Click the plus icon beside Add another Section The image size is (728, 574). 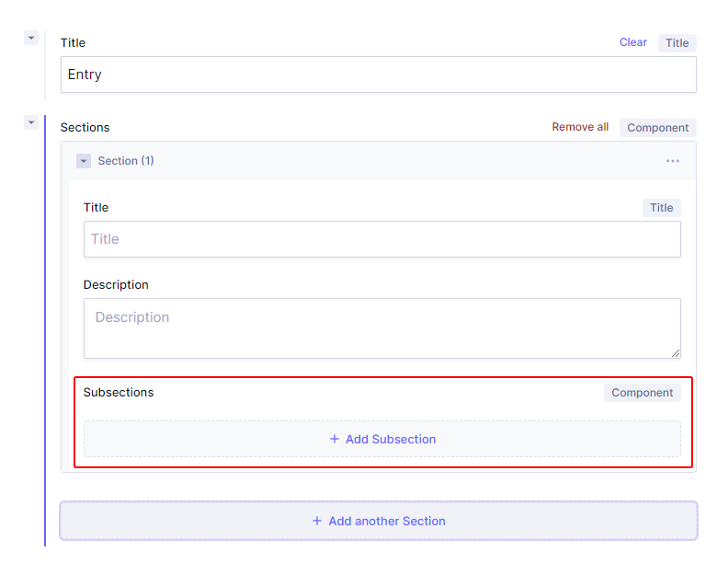(x=317, y=521)
